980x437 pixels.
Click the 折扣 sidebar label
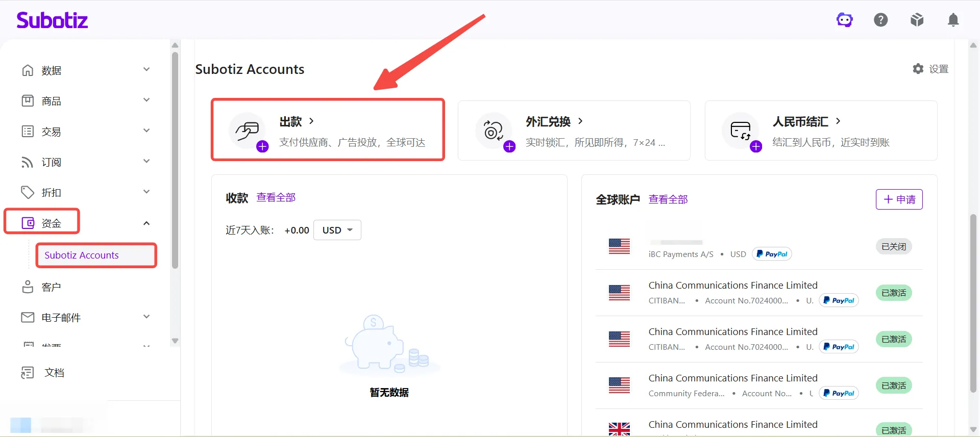pos(51,192)
